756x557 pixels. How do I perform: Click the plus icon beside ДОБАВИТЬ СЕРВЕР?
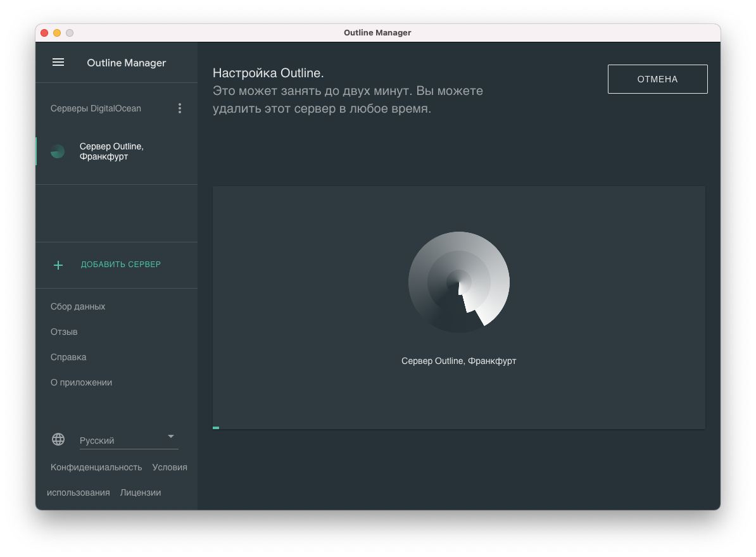58,265
